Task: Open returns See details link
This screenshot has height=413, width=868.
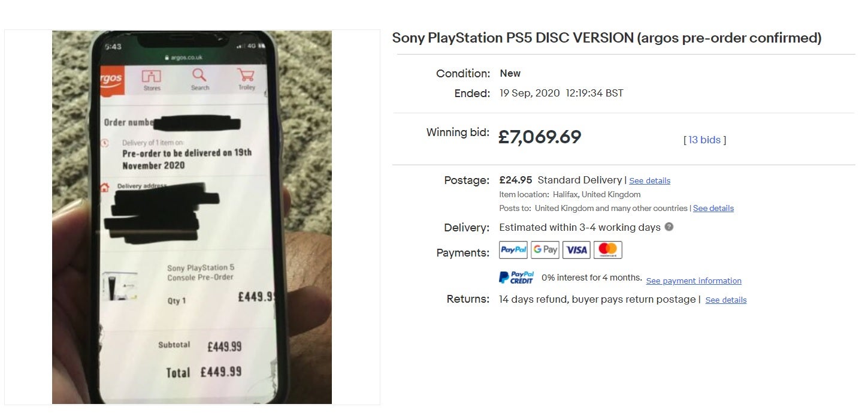Action: (726, 300)
